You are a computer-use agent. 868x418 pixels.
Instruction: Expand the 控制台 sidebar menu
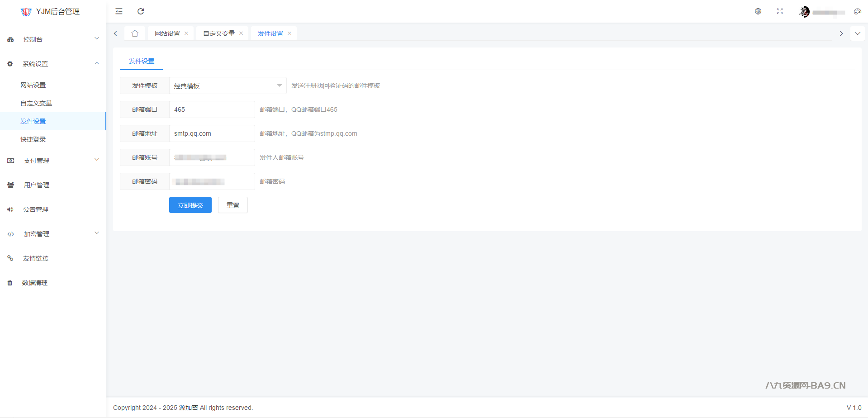coord(53,39)
